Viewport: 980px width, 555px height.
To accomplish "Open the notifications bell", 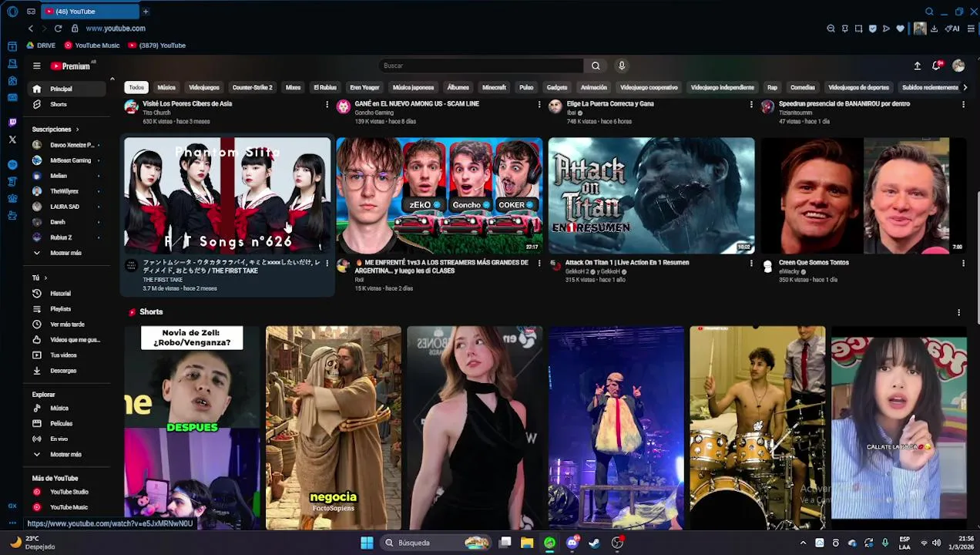I will [937, 66].
